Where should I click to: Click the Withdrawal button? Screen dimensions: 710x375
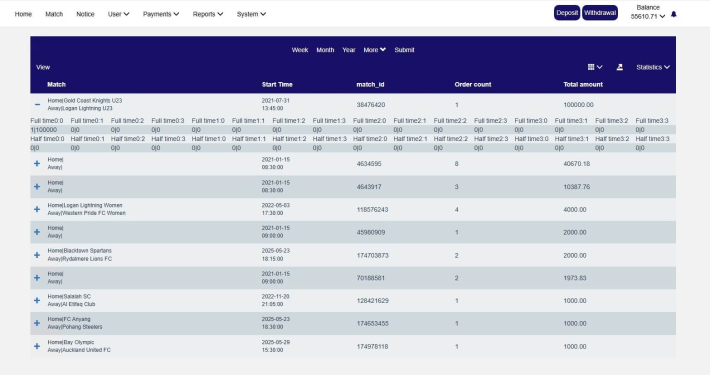tap(600, 13)
